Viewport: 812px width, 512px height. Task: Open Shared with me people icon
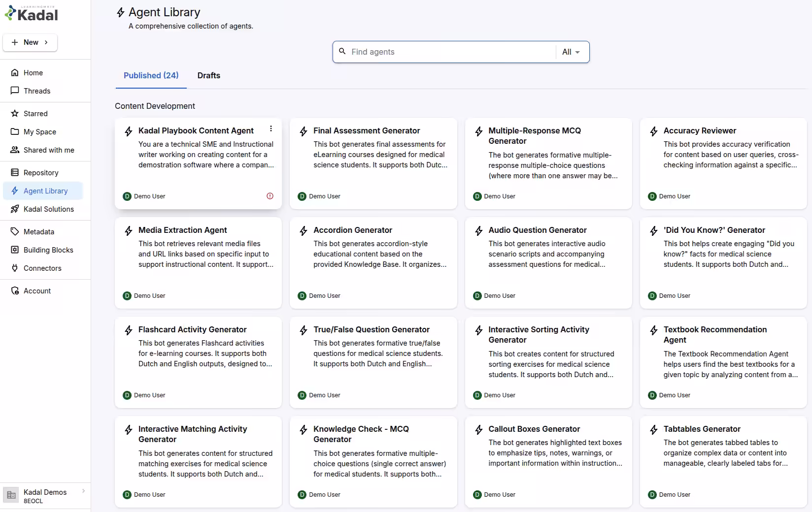[x=15, y=150]
